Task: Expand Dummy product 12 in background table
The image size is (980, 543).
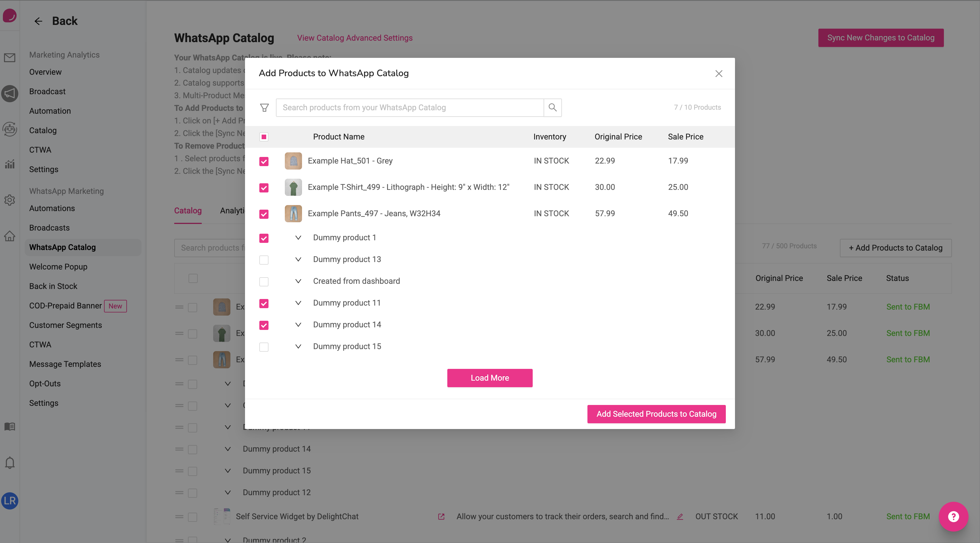Action: (x=228, y=492)
